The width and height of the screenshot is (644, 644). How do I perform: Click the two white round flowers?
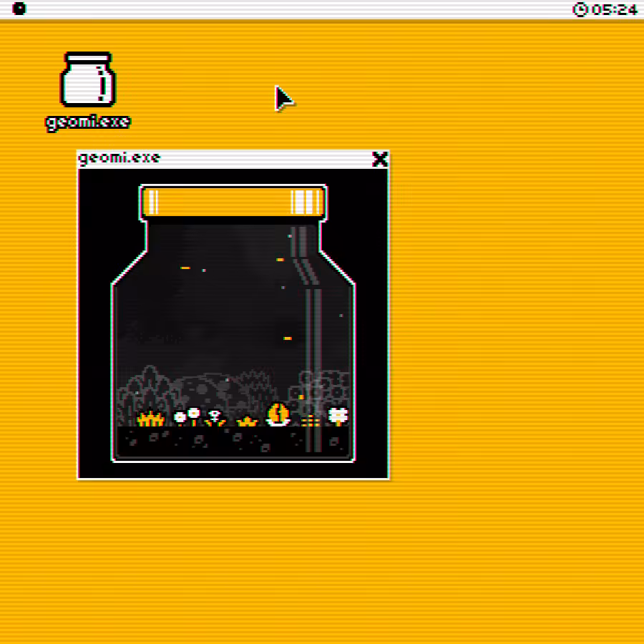coord(187,416)
